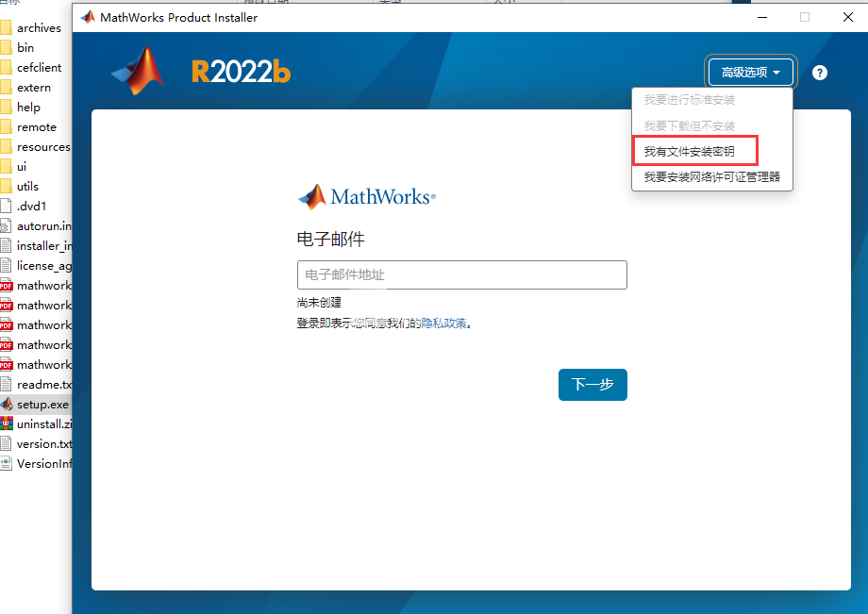Click the MATLAB logo in title bar
The image size is (868, 614).
tap(88, 17)
